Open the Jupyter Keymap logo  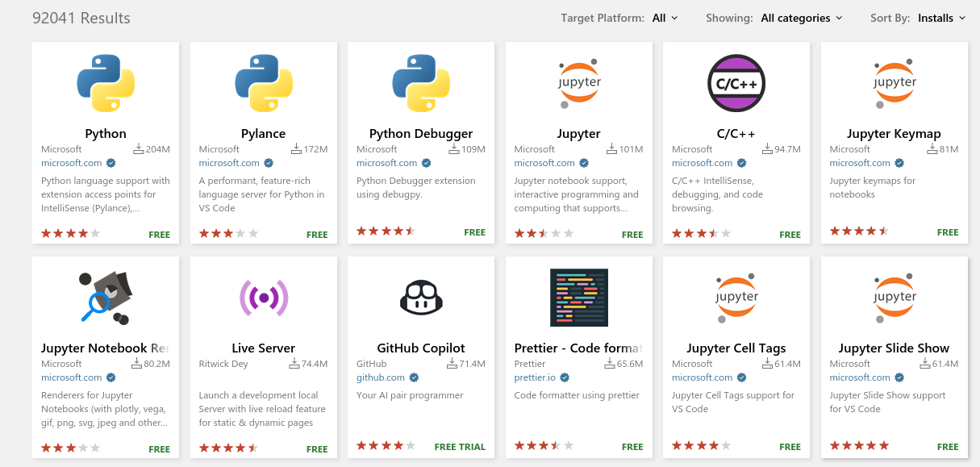point(895,82)
